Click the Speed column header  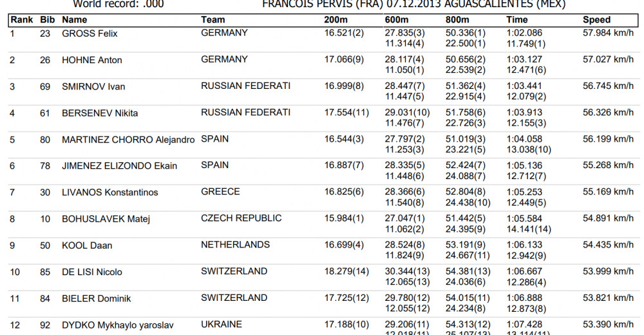pos(596,20)
